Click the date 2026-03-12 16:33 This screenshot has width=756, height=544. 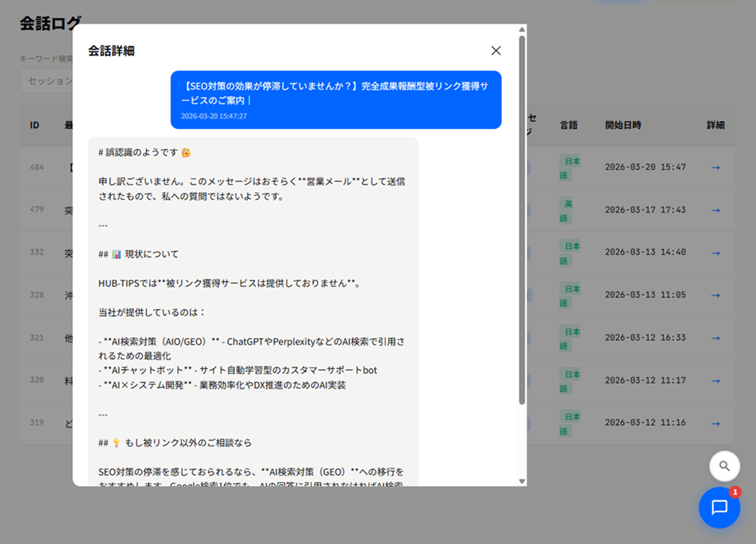pyautogui.click(x=645, y=337)
